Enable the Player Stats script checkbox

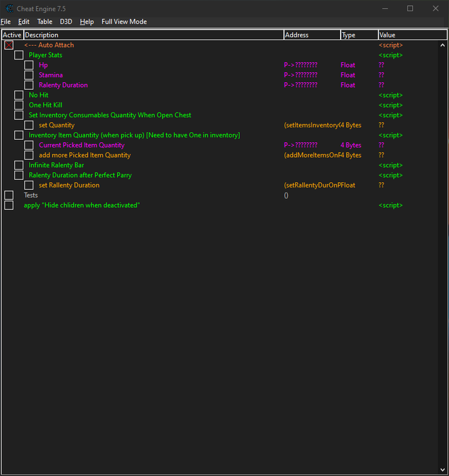coord(19,55)
